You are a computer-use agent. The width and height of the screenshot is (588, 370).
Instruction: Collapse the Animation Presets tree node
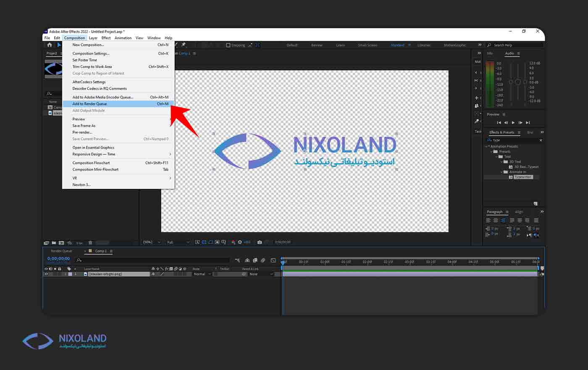point(487,147)
